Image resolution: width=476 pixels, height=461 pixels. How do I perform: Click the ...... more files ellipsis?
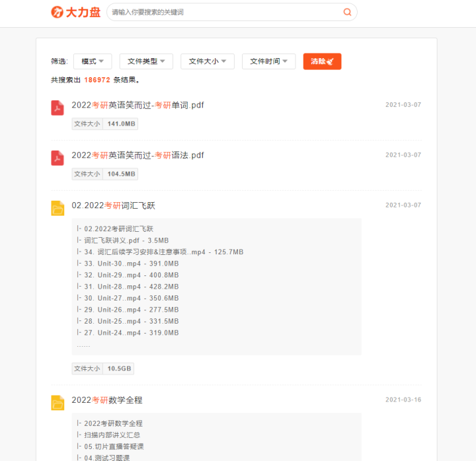(x=83, y=346)
